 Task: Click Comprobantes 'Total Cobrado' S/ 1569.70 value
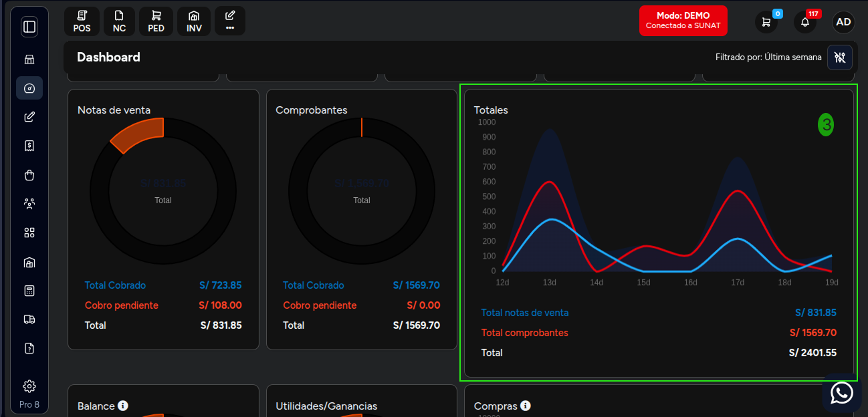417,285
